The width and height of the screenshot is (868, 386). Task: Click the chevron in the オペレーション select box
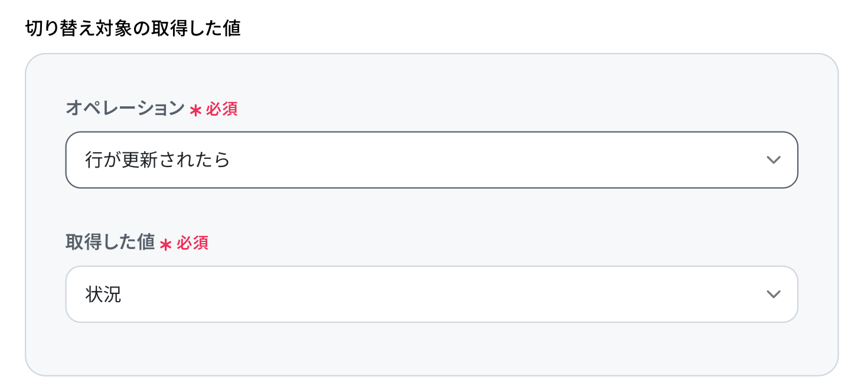773,160
